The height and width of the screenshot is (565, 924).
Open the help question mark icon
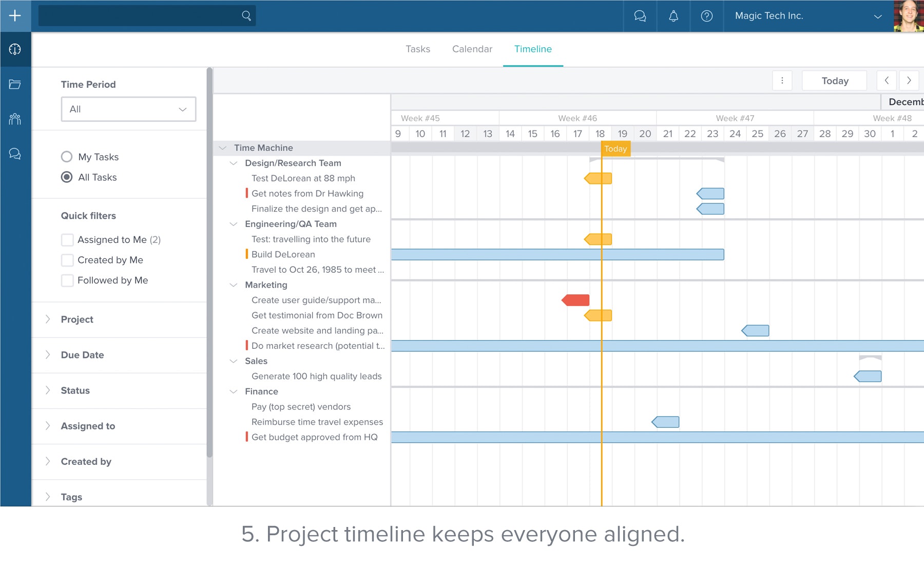[707, 16]
